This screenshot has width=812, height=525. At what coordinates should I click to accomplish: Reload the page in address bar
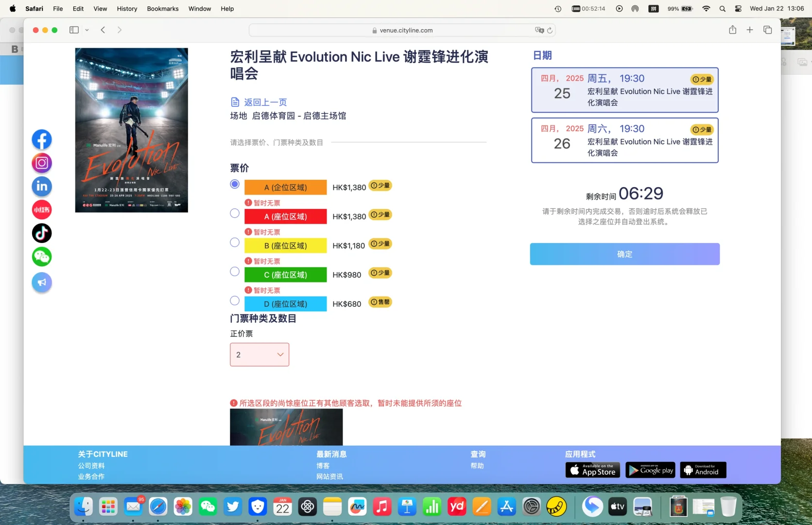click(550, 30)
